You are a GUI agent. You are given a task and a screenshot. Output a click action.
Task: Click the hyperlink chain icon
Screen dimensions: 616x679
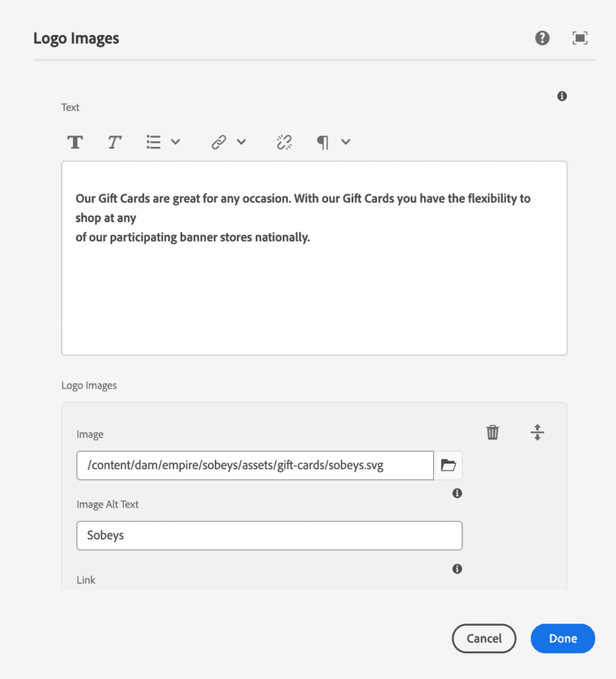pos(219,142)
